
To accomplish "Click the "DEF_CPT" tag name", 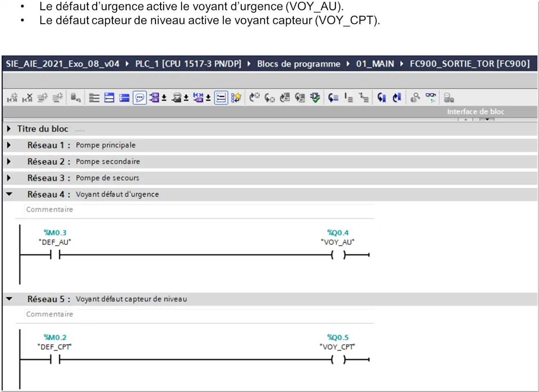I will pyautogui.click(x=55, y=347).
